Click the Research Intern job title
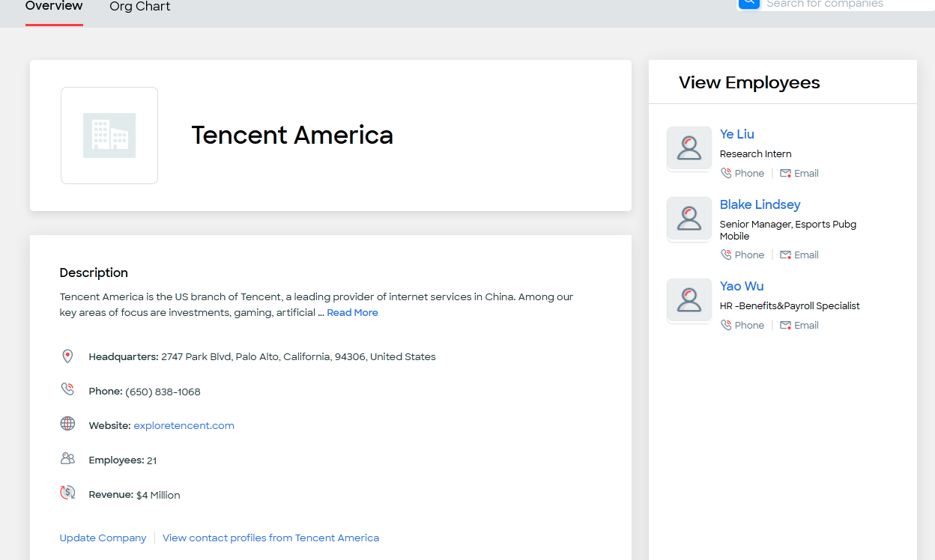Screen dimensions: 935x560 pos(755,153)
